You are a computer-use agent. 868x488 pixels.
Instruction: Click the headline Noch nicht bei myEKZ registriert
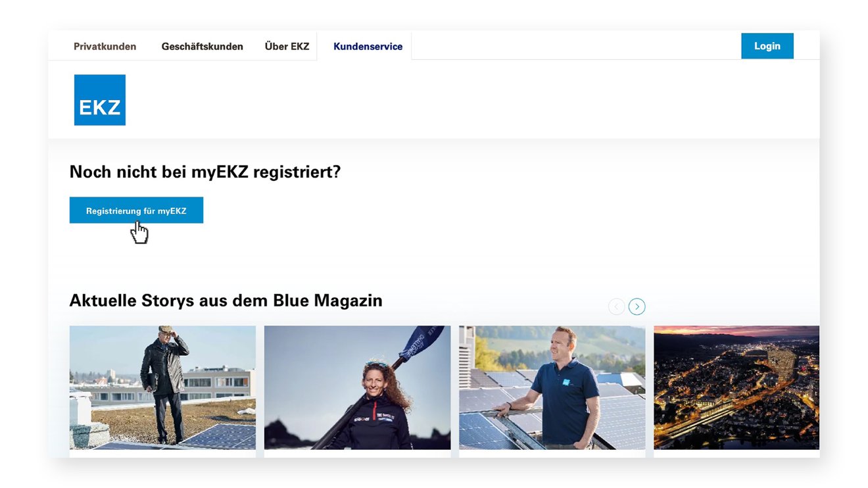pyautogui.click(x=205, y=172)
